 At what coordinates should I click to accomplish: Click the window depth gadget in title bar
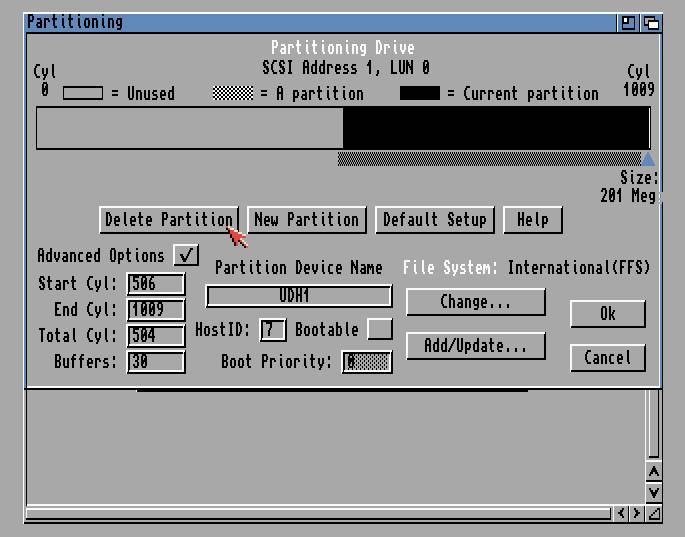click(650, 22)
